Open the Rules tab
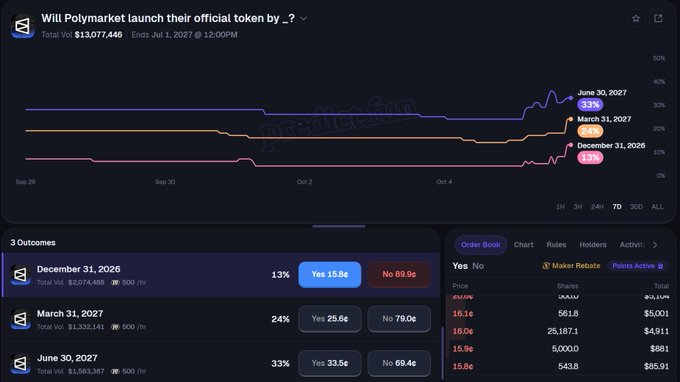 pos(556,245)
